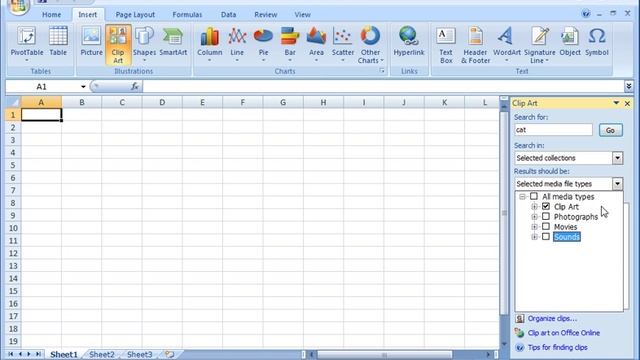This screenshot has height=360, width=640.
Task: Open the Office button menu
Action: [x=18, y=6]
